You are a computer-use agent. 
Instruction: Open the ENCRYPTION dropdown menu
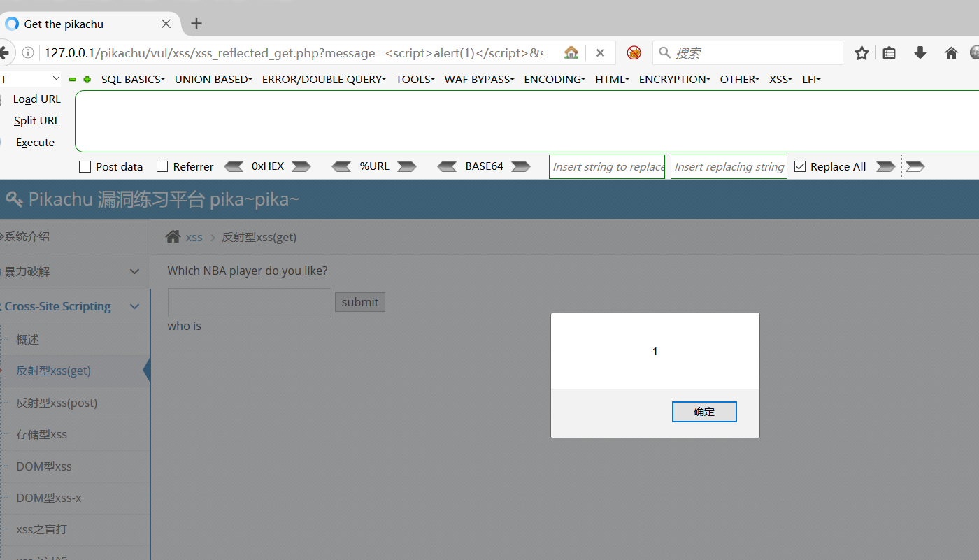(674, 80)
